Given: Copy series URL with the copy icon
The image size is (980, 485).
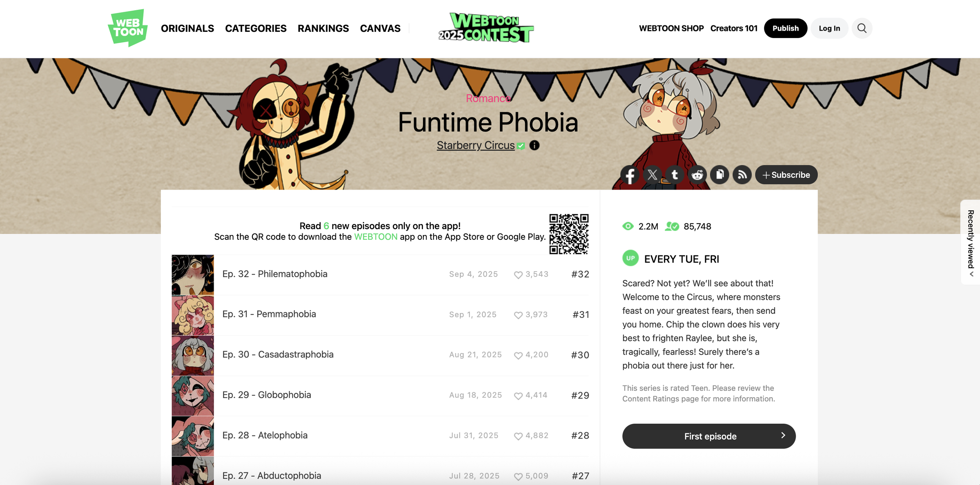Looking at the screenshot, I should click(x=720, y=175).
